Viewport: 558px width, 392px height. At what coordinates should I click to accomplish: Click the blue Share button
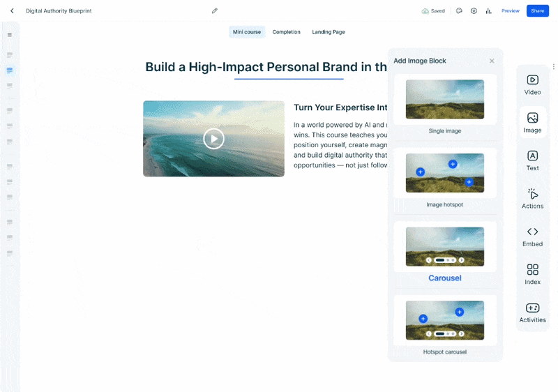[537, 11]
